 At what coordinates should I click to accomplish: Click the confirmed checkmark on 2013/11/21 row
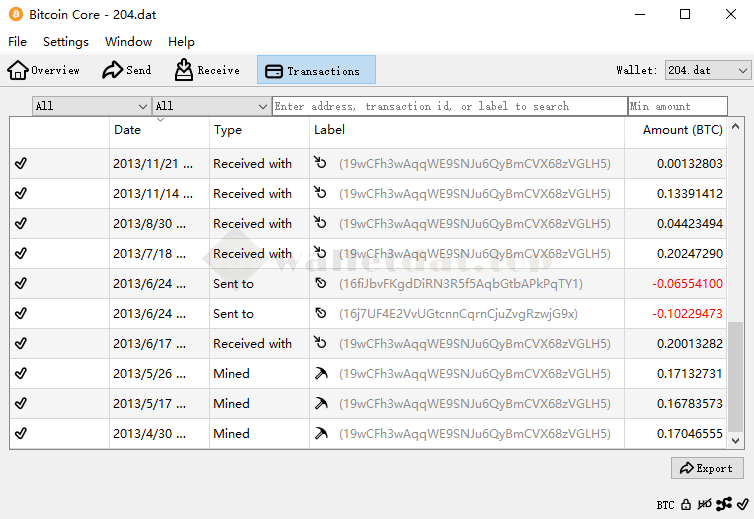click(21, 164)
